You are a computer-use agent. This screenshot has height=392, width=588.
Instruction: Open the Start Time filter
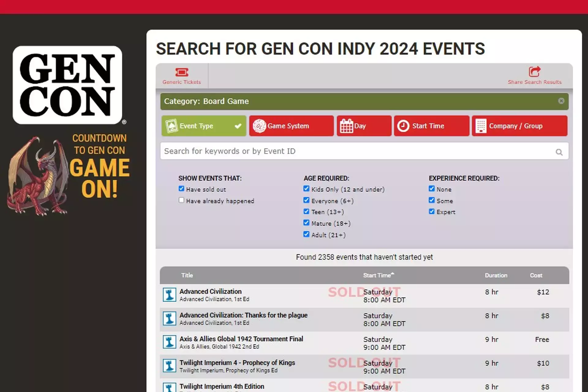[431, 126]
